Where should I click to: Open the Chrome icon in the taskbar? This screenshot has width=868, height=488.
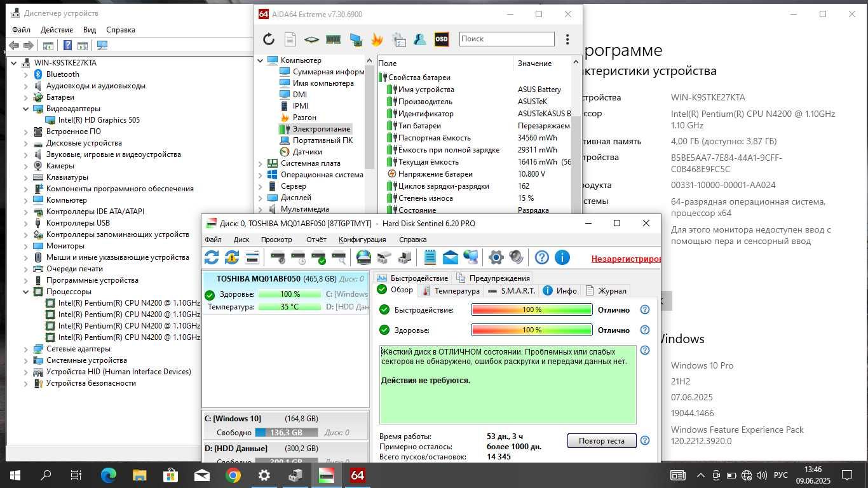pyautogui.click(x=233, y=475)
